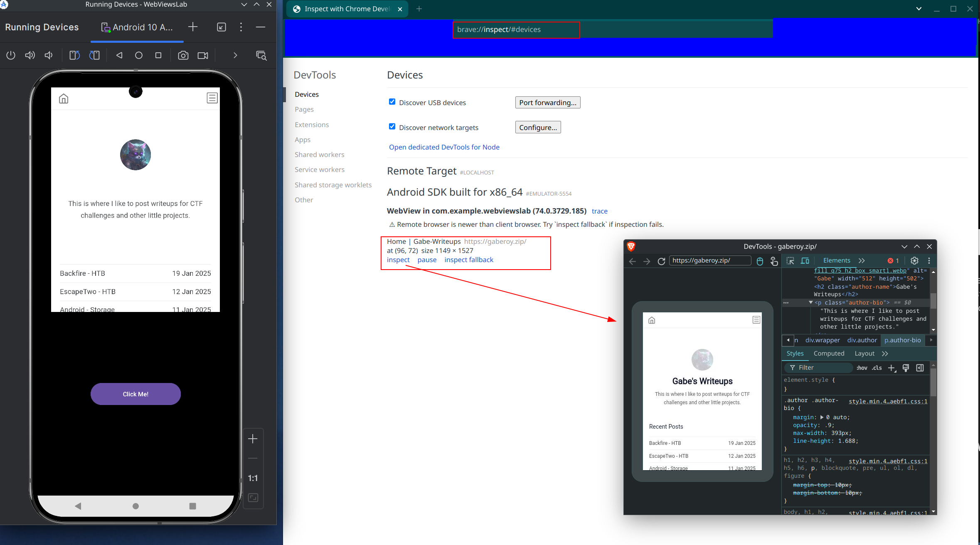The image size is (980, 545).
Task: Start screen recording with video camera icon
Action: pos(203,55)
